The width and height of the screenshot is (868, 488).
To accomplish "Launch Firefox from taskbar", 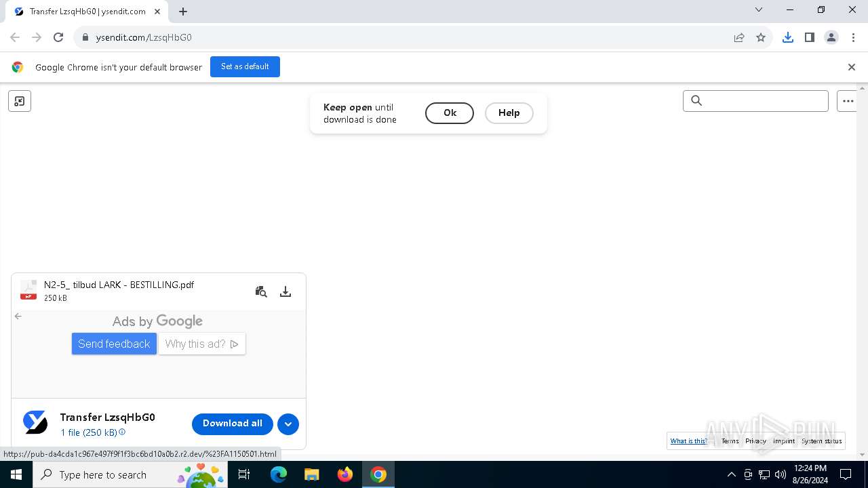I will [x=345, y=474].
